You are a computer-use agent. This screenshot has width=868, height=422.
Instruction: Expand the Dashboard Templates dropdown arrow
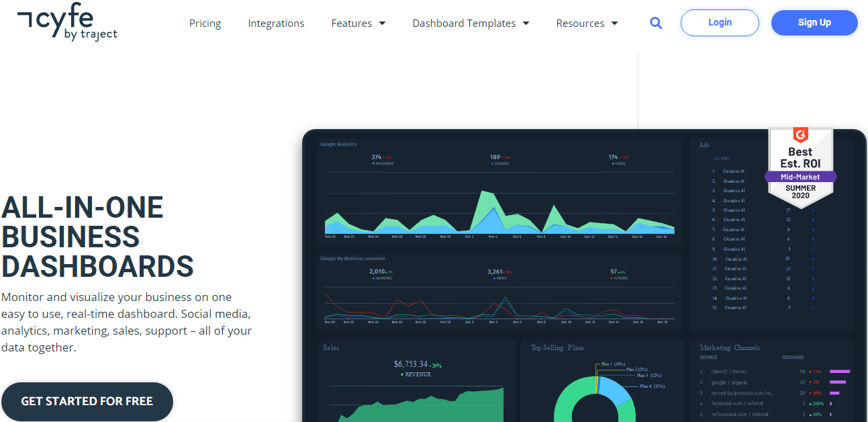click(526, 24)
